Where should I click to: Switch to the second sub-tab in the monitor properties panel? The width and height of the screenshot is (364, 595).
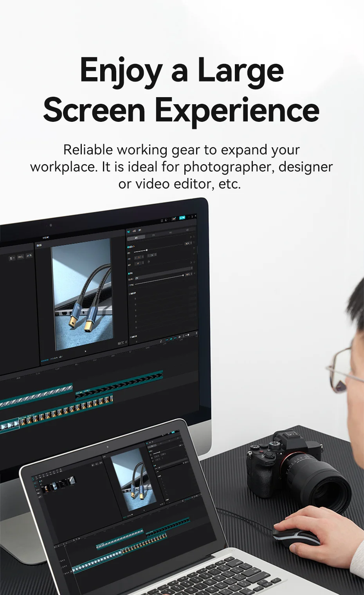pyautogui.click(x=153, y=235)
